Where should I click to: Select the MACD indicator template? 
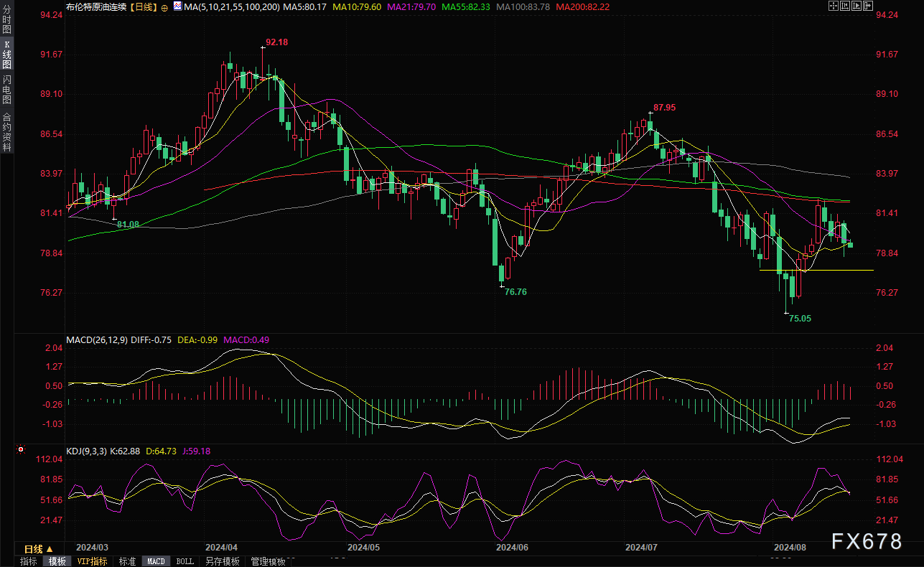pyautogui.click(x=156, y=561)
